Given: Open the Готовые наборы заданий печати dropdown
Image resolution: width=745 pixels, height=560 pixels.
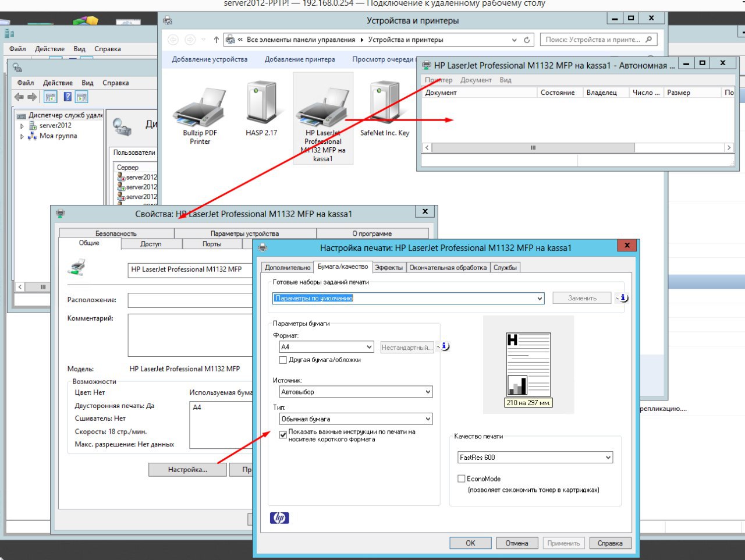Looking at the screenshot, I should click(540, 298).
